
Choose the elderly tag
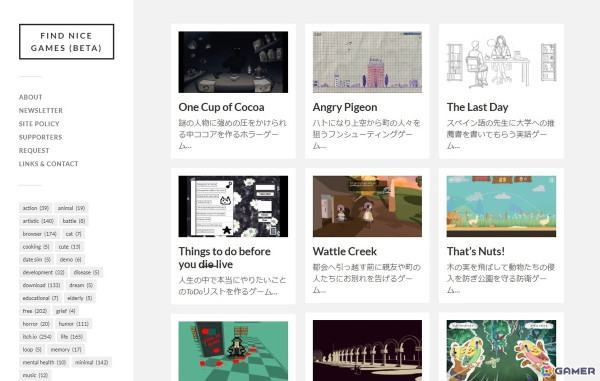pyautogui.click(x=80, y=298)
